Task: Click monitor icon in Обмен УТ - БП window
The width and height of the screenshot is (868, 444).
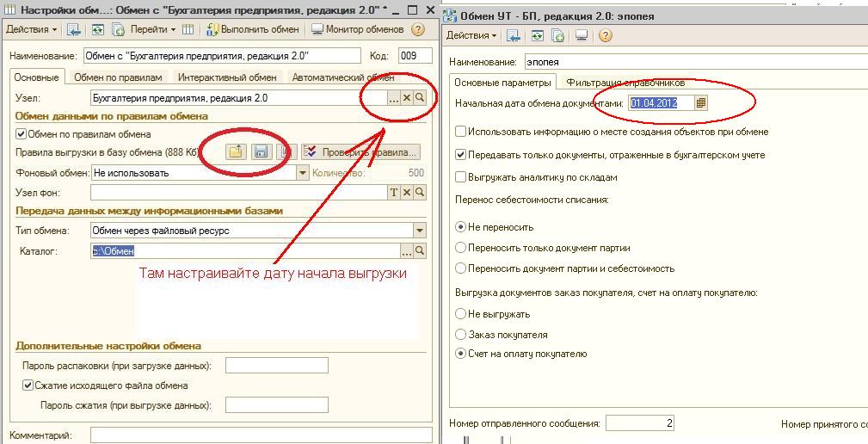Action: click(582, 36)
